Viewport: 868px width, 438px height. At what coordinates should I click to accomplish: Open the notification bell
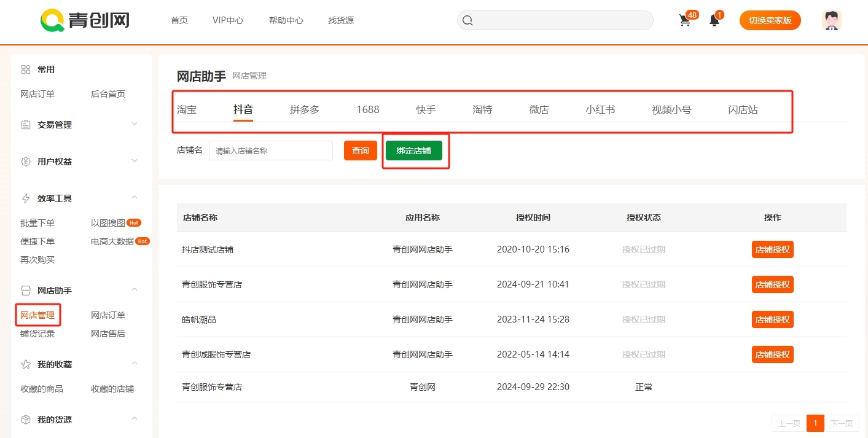coord(714,20)
